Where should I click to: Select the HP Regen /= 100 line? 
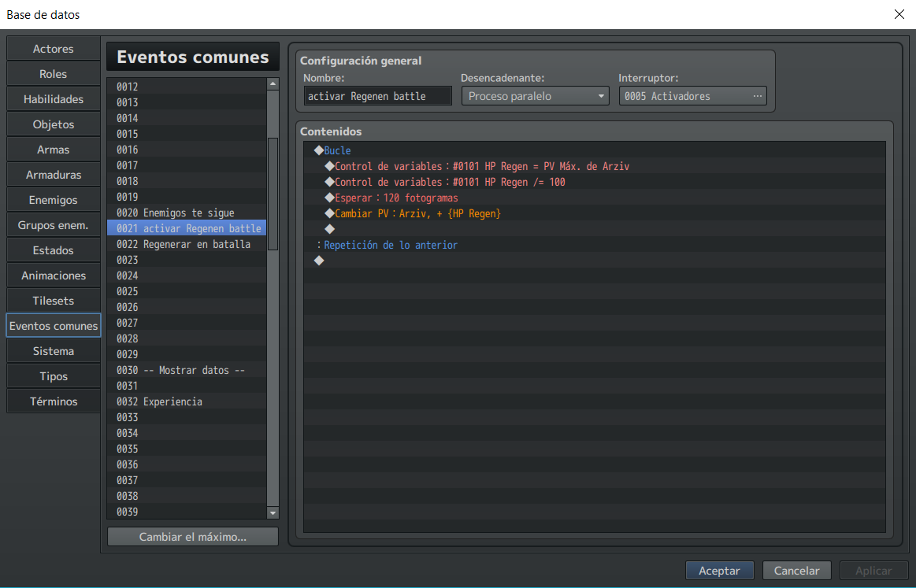[595, 182]
